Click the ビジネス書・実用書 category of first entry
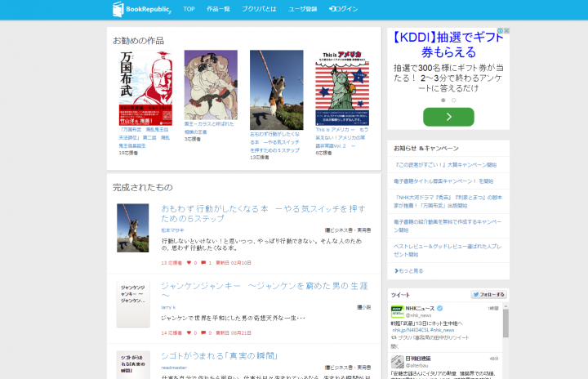The image size is (588, 379). (348, 230)
